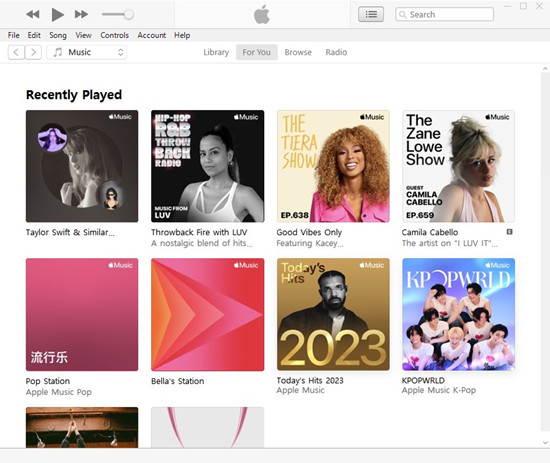Click the Apple Music Pop subtitle
Viewport: 550px width, 463px height.
(59, 392)
